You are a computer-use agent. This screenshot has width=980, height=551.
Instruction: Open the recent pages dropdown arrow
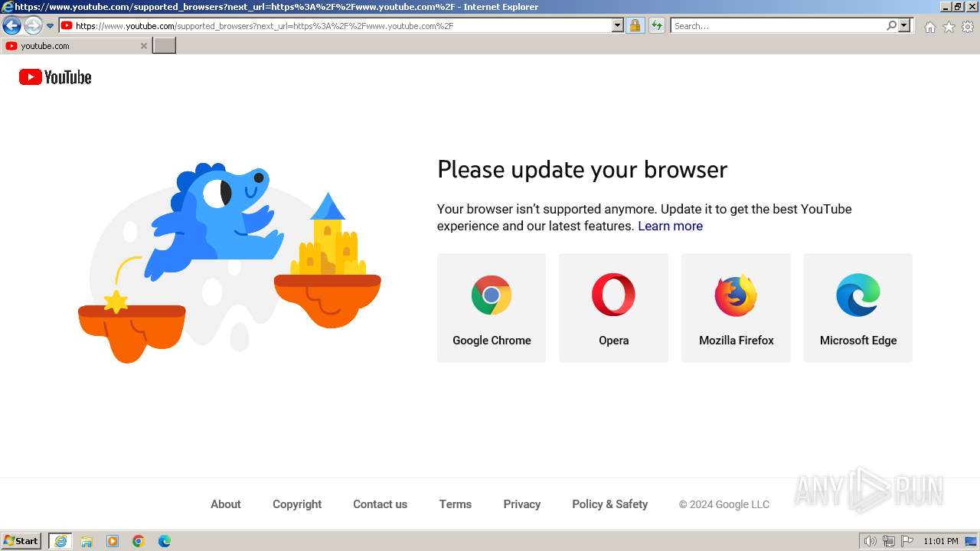pos(51,26)
